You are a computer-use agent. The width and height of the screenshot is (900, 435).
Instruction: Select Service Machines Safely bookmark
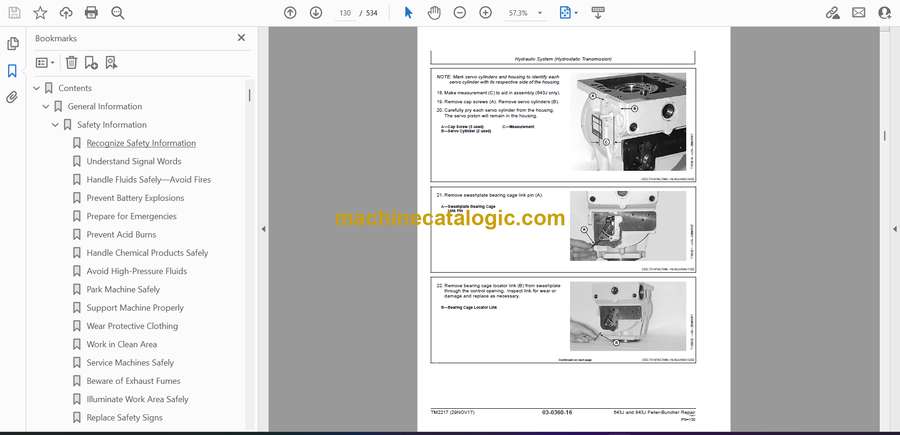click(130, 363)
